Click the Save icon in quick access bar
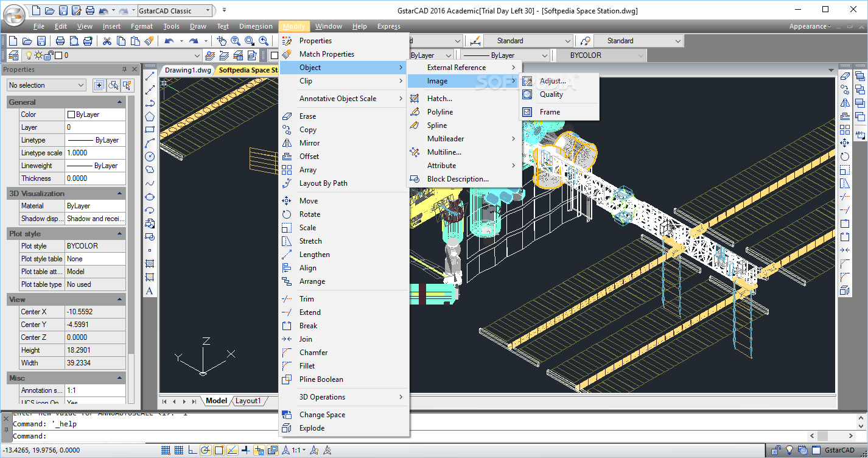 click(x=63, y=10)
